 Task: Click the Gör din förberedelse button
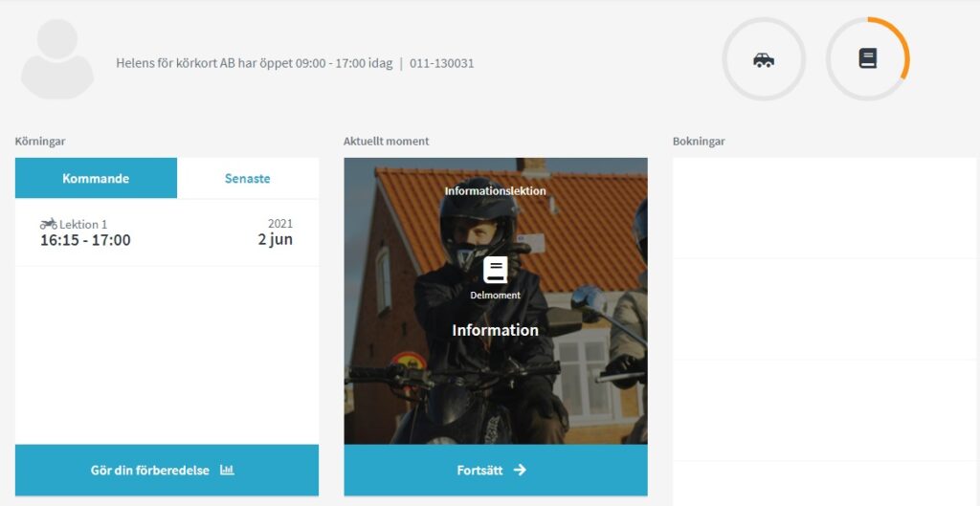tap(167, 470)
